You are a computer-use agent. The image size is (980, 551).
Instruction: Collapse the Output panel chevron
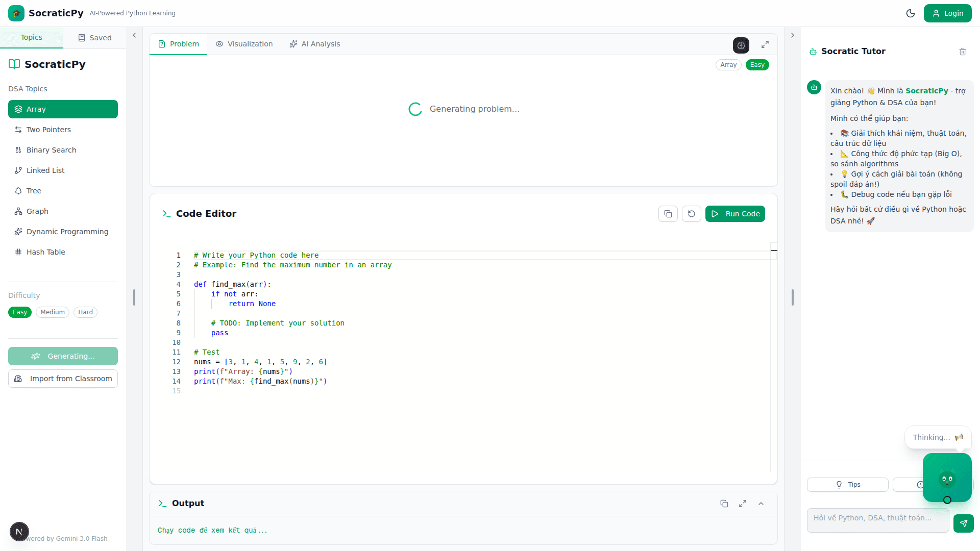(x=761, y=504)
